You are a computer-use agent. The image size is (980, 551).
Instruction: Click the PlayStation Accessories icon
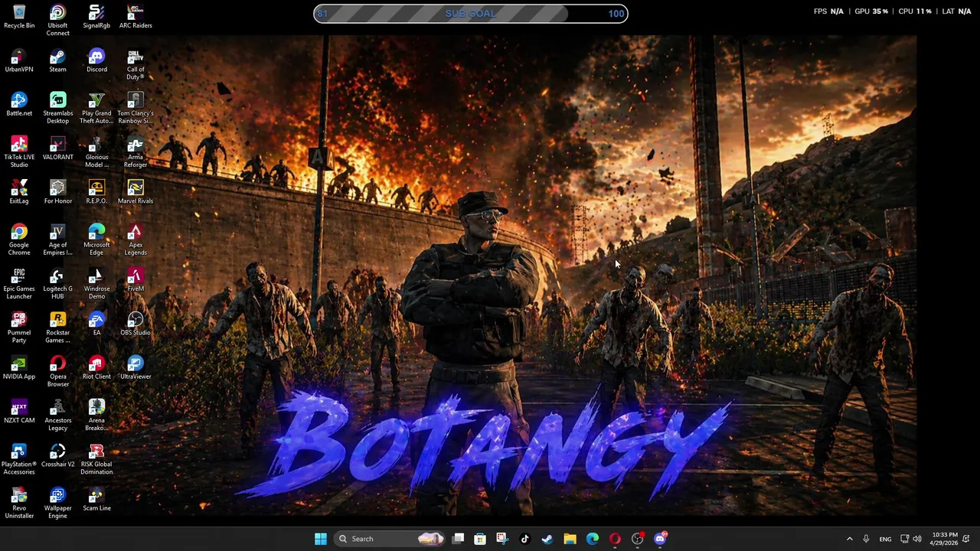click(x=19, y=458)
